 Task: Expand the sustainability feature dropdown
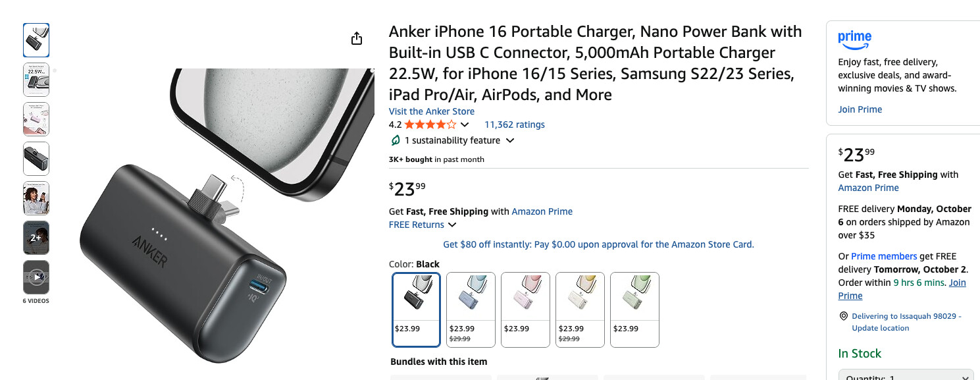[x=509, y=140]
